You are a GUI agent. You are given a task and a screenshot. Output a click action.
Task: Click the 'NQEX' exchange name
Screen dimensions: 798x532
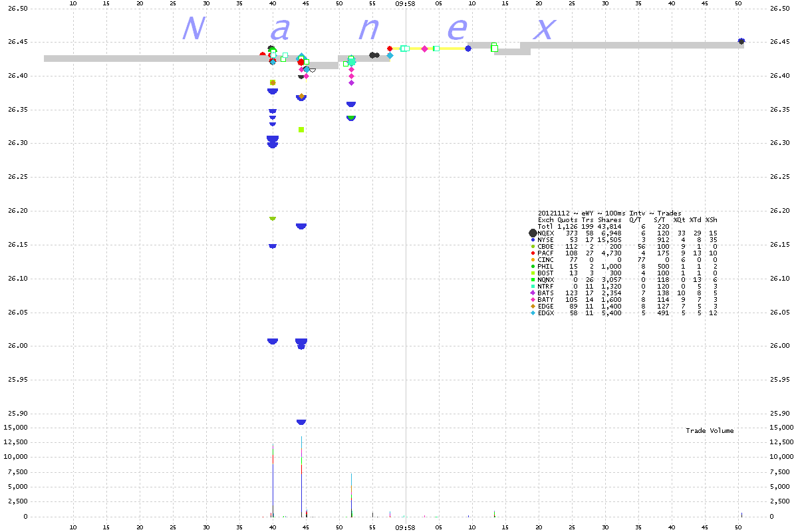tap(546, 233)
